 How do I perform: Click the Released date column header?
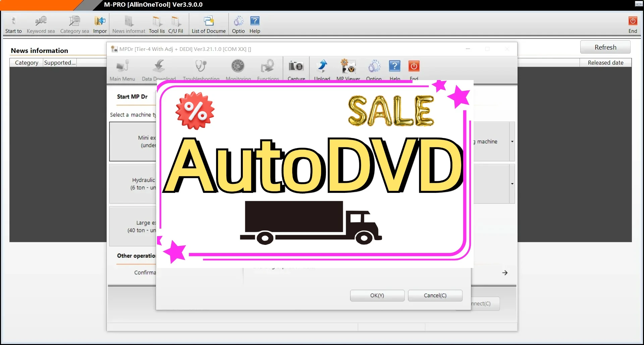(605, 63)
